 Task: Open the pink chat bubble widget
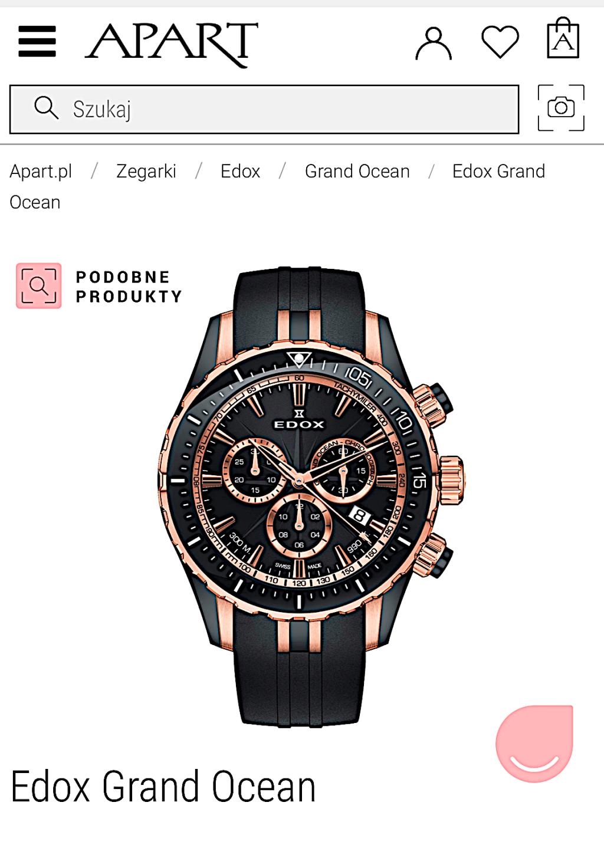click(534, 743)
